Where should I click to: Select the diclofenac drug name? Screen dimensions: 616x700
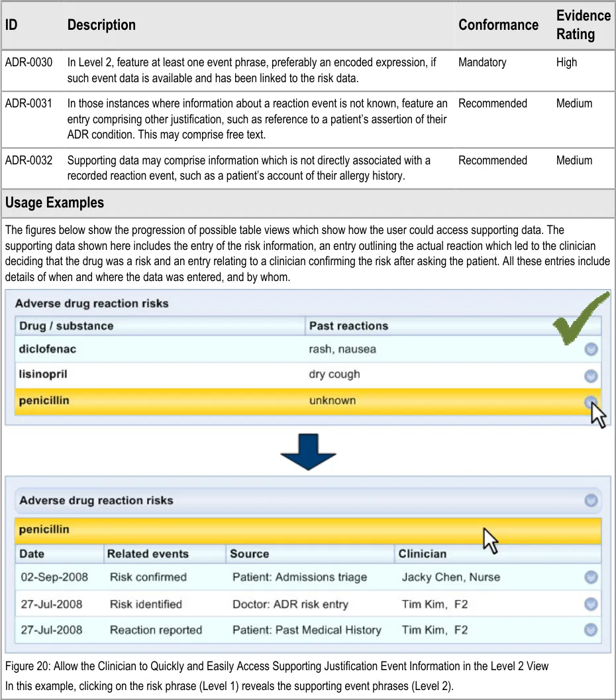pos(48,349)
